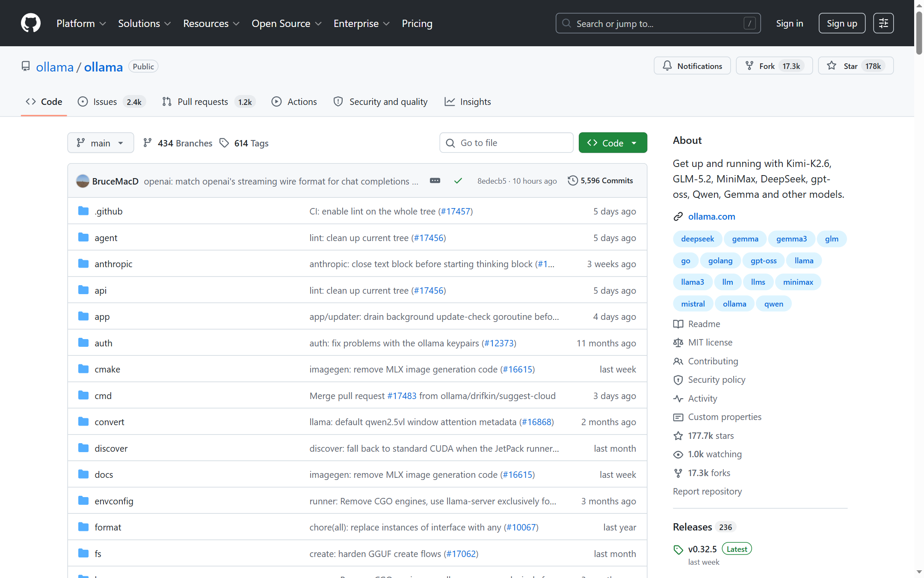Click BruceMacD's avatar image

(83, 181)
